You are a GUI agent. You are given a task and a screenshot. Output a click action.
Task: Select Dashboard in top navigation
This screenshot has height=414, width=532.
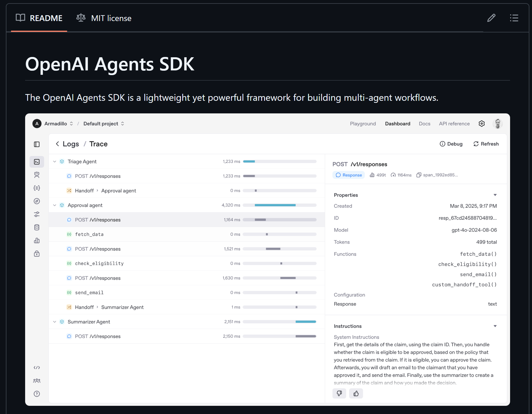click(398, 124)
